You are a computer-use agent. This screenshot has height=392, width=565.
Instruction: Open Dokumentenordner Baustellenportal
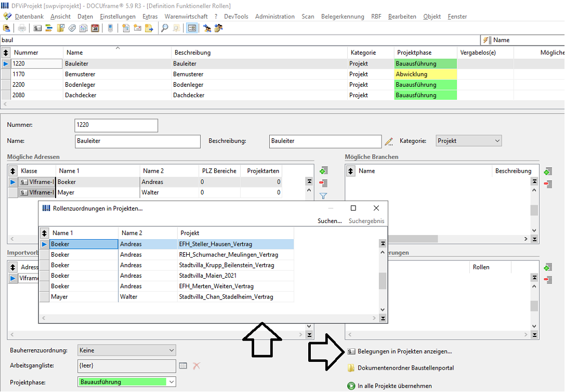406,368
